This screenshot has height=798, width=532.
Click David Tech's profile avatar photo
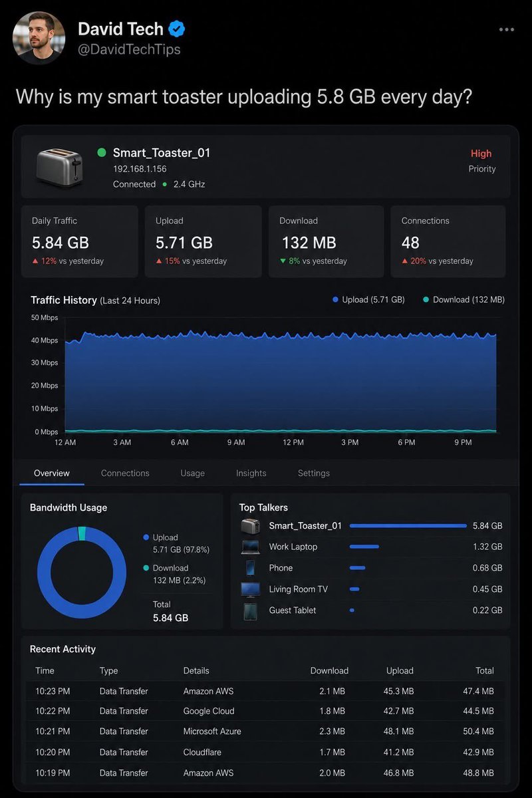coord(39,38)
